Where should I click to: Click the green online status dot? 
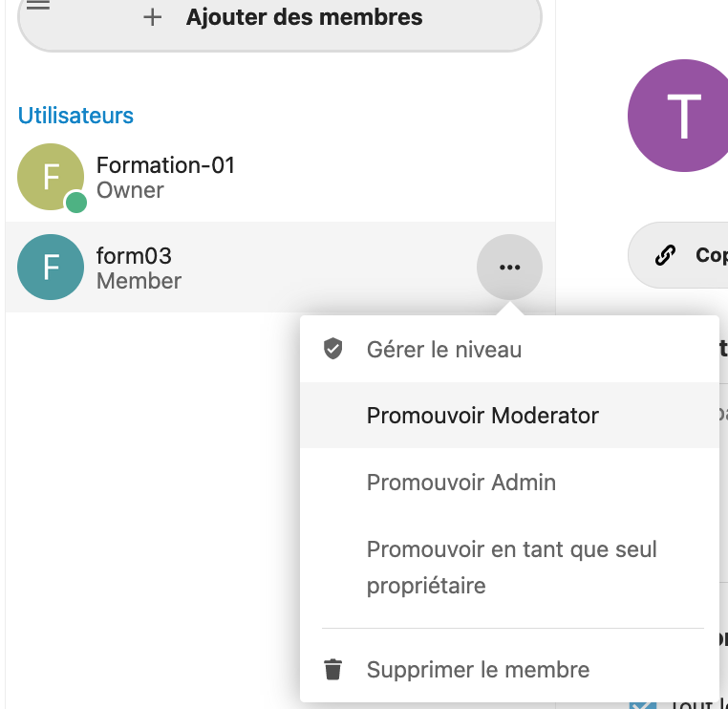pyautogui.click(x=76, y=203)
